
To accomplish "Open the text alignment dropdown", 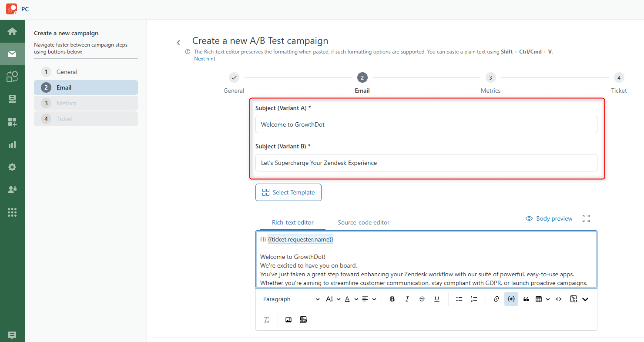I will (369, 299).
